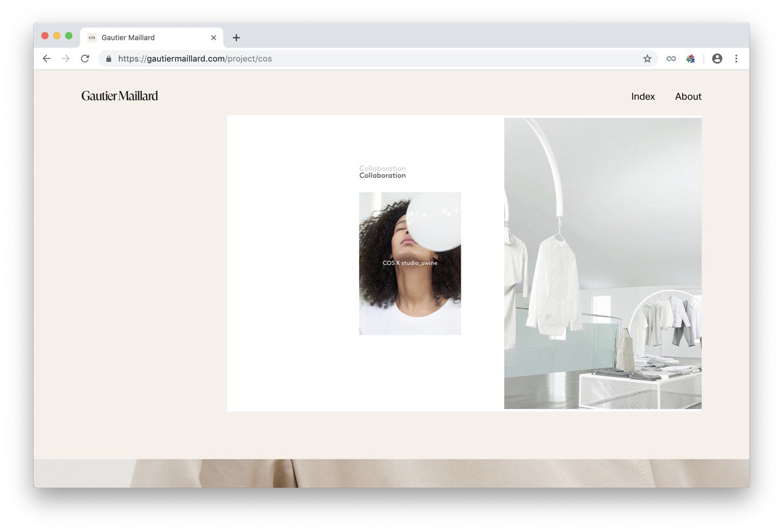Open the About page link
The width and height of the screenshot is (783, 532).
tap(688, 97)
